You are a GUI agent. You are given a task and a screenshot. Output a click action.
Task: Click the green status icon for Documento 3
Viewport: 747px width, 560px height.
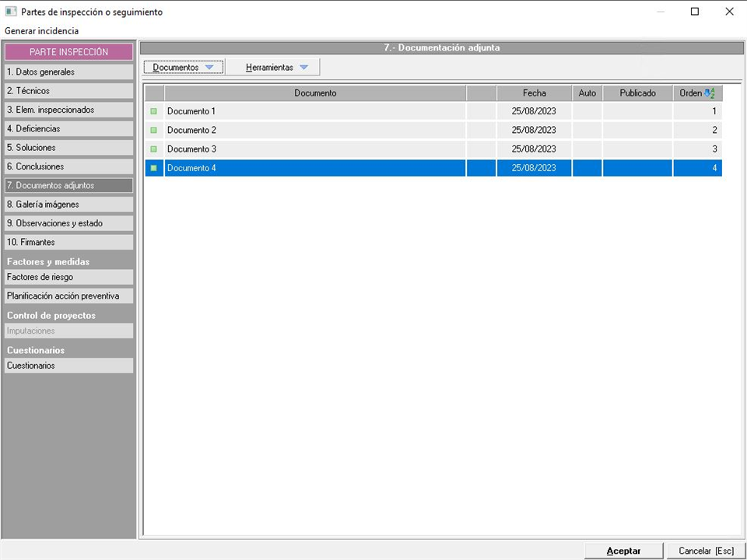tap(153, 149)
